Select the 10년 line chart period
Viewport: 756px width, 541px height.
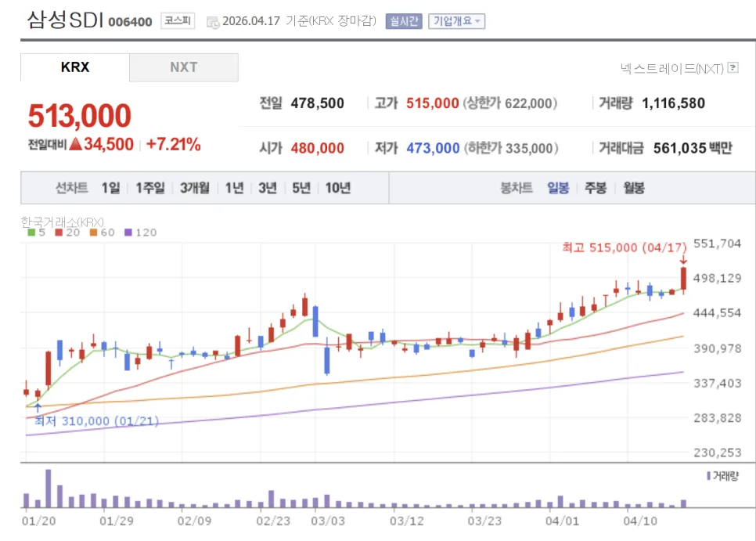[x=338, y=188]
